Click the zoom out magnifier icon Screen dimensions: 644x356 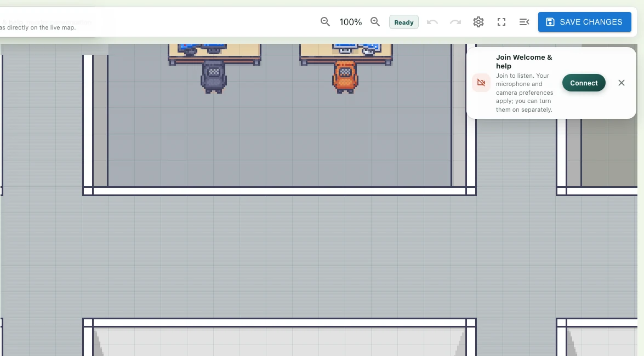(325, 22)
